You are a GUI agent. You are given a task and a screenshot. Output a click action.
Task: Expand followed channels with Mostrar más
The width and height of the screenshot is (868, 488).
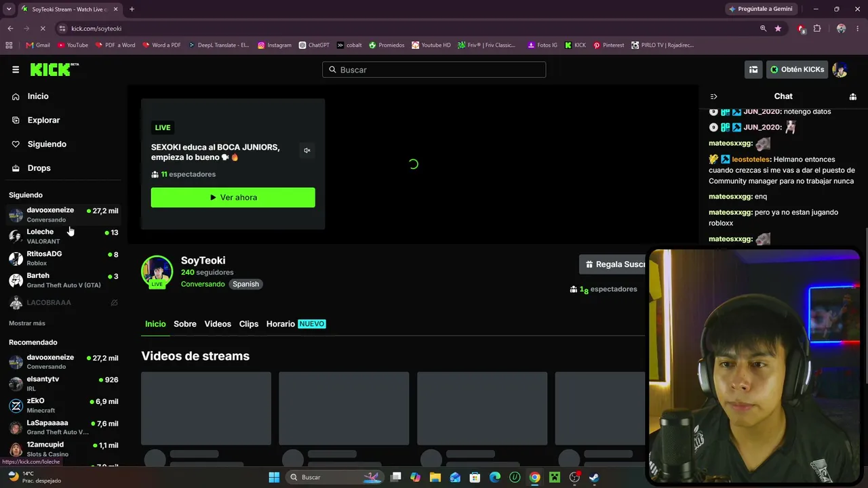27,323
